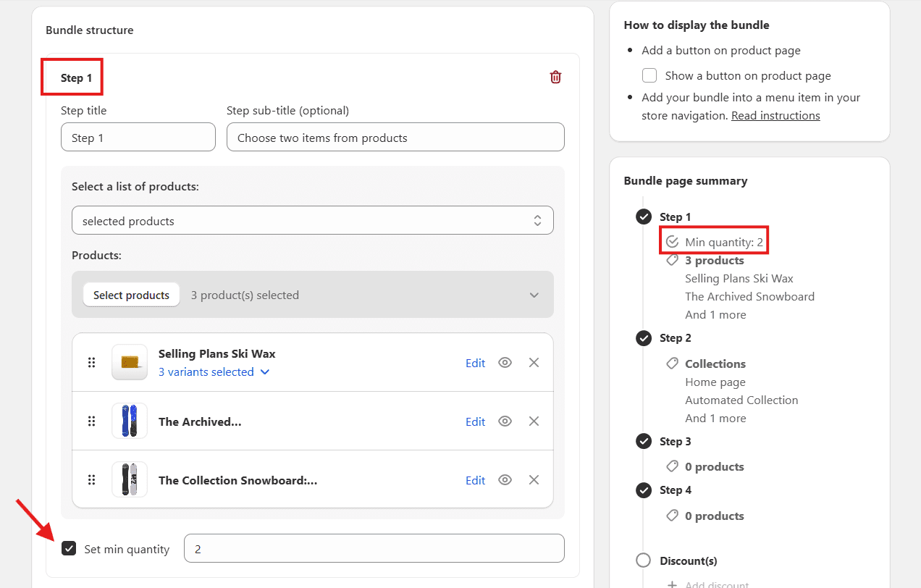Remove The Collection Snowboard with the X icon
921x588 pixels.
pos(534,480)
